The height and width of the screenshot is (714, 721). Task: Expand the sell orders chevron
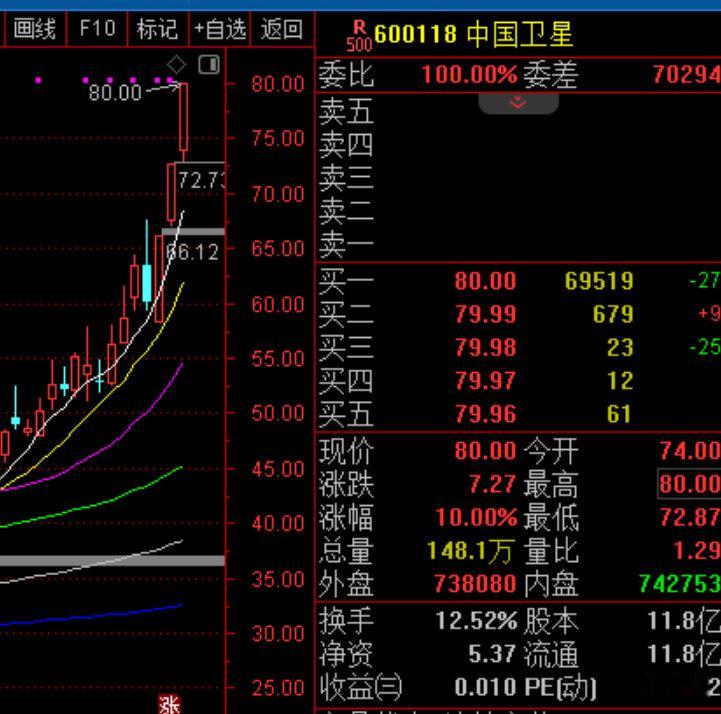pos(518,103)
